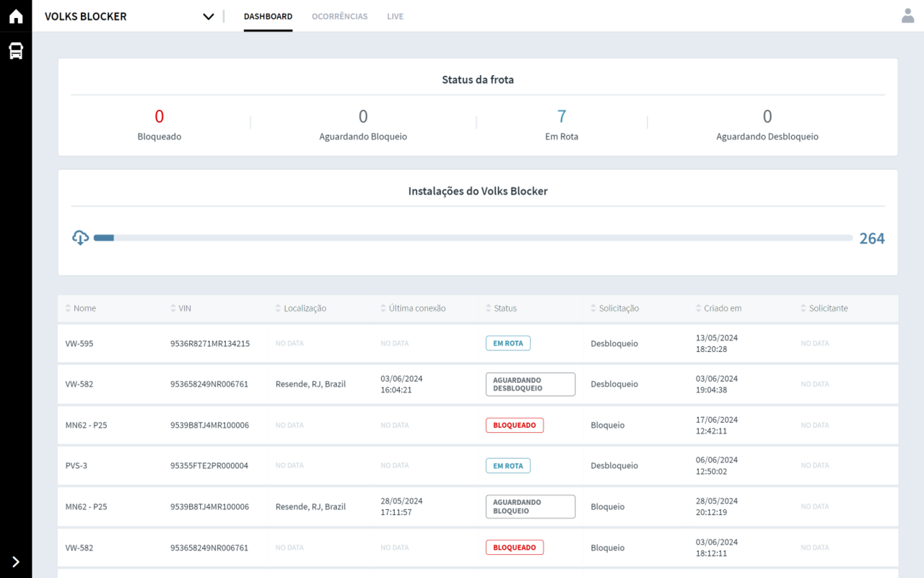Click BLOQUEADO badge created 17/06/2024
This screenshot has width=924, height=578.
pyautogui.click(x=515, y=425)
